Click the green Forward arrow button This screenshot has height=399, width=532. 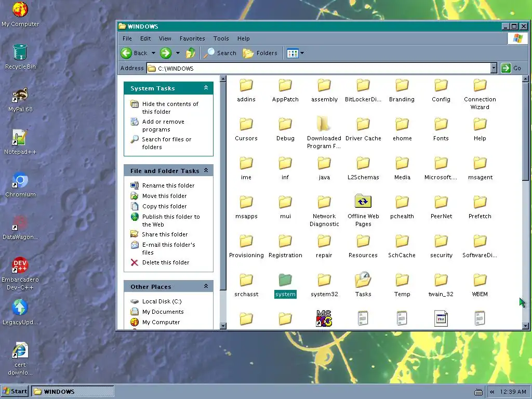tap(166, 53)
